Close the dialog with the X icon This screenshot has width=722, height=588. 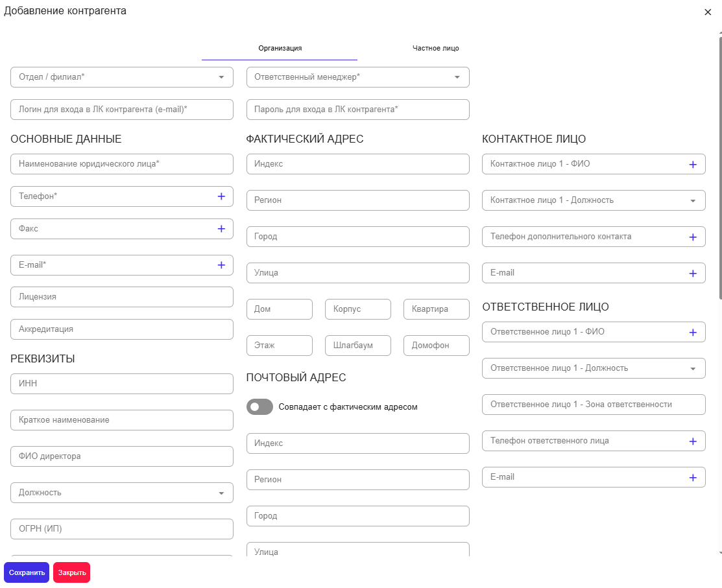pyautogui.click(x=708, y=12)
